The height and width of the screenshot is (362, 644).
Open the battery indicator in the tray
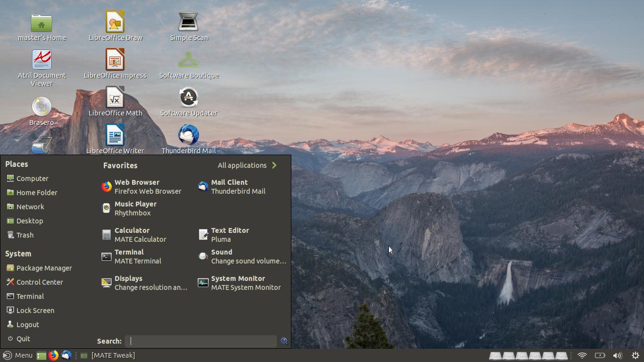600,355
